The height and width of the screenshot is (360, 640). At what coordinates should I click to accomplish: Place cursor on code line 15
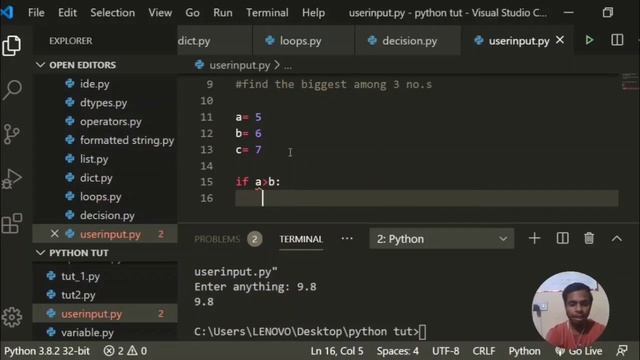click(426, 182)
